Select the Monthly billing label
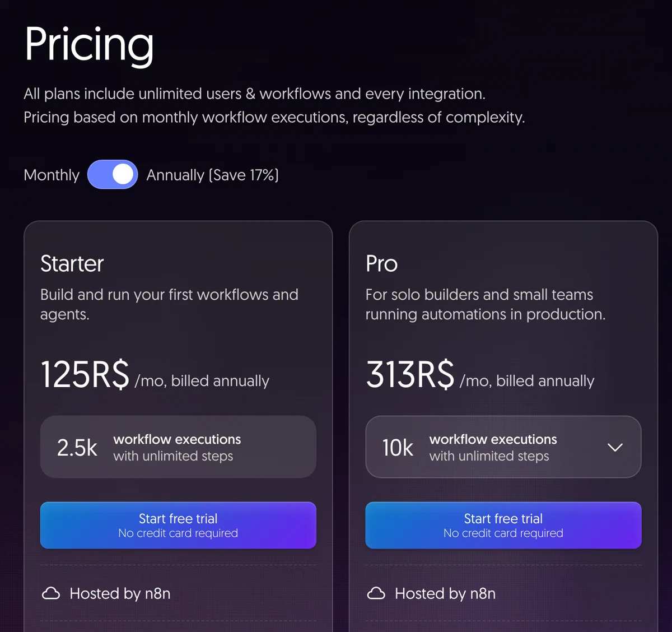 point(52,175)
